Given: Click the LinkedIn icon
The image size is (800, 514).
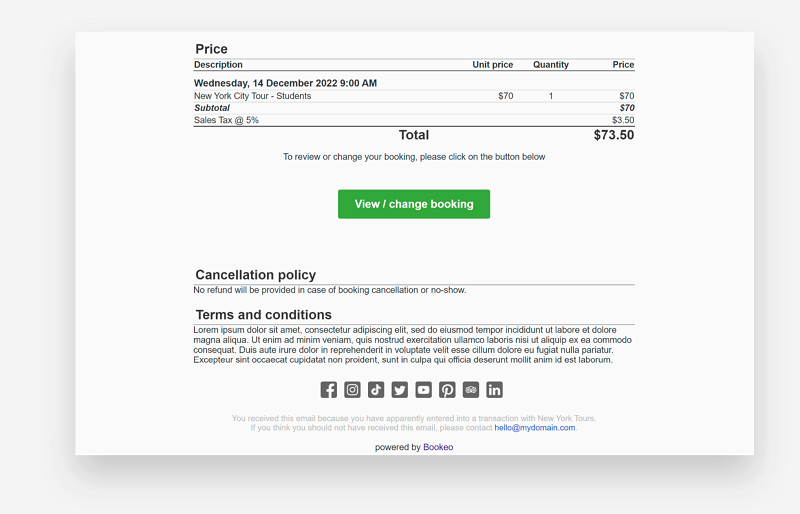Looking at the screenshot, I should (x=494, y=390).
